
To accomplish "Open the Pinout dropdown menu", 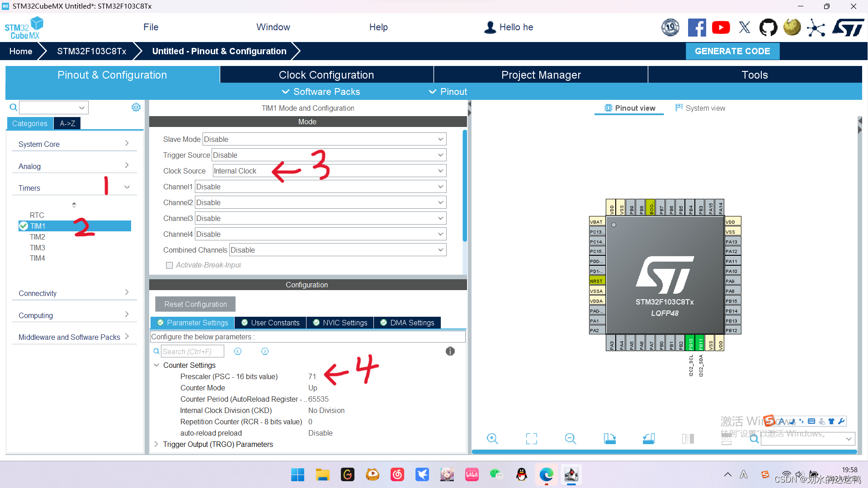I will click(448, 92).
